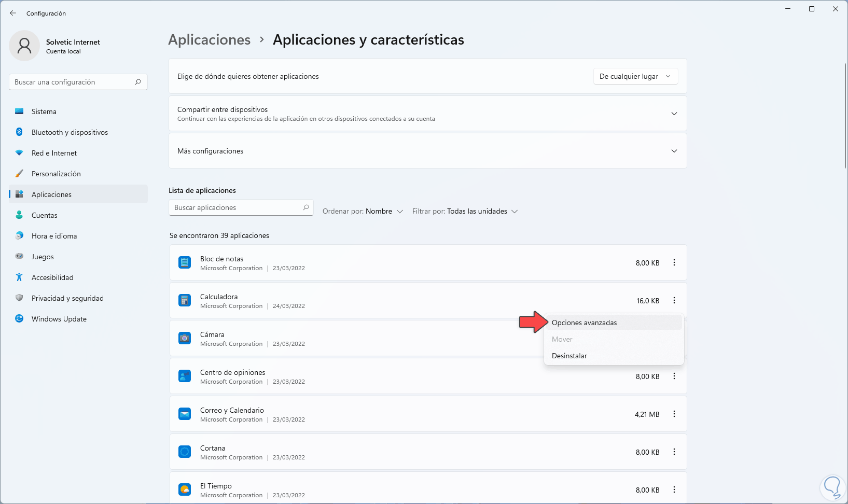
Task: Expand Compartir entre dispositivos section
Action: (x=674, y=114)
